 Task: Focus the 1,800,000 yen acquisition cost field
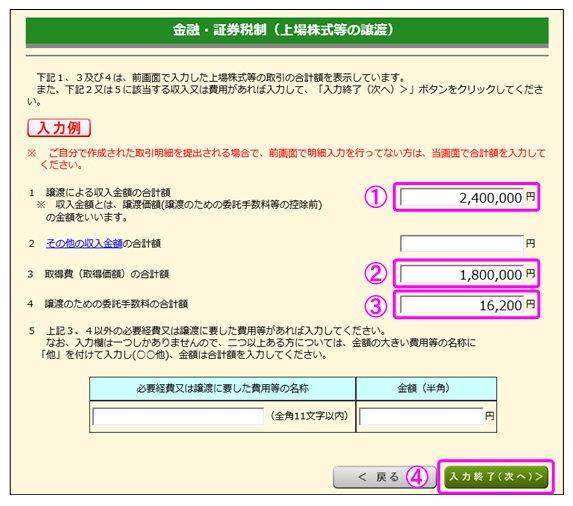[462, 274]
